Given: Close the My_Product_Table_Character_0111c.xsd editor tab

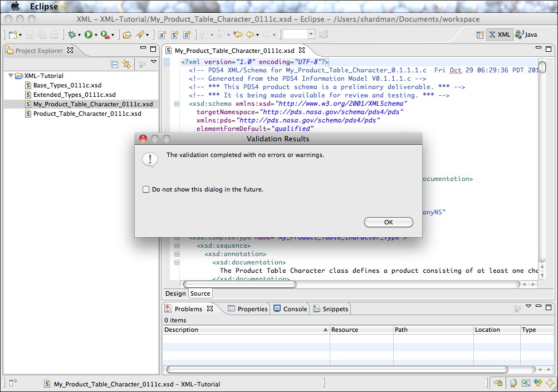Looking at the screenshot, I should [x=302, y=50].
